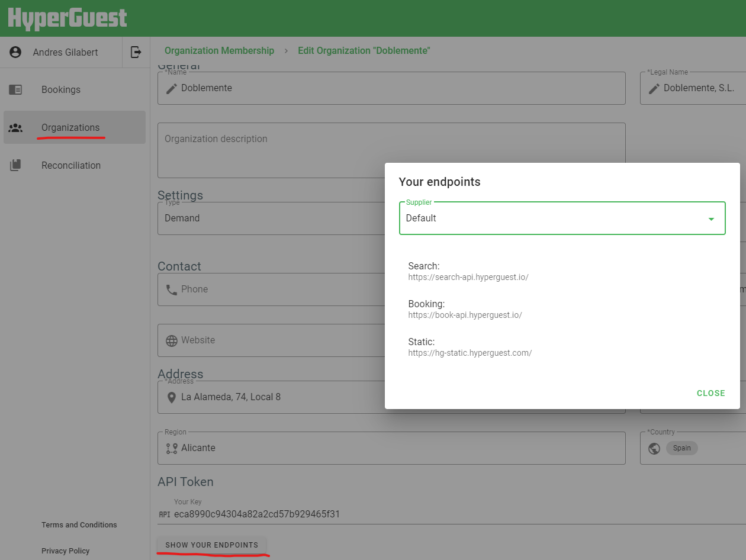Click the Legal Name input field

click(x=693, y=88)
